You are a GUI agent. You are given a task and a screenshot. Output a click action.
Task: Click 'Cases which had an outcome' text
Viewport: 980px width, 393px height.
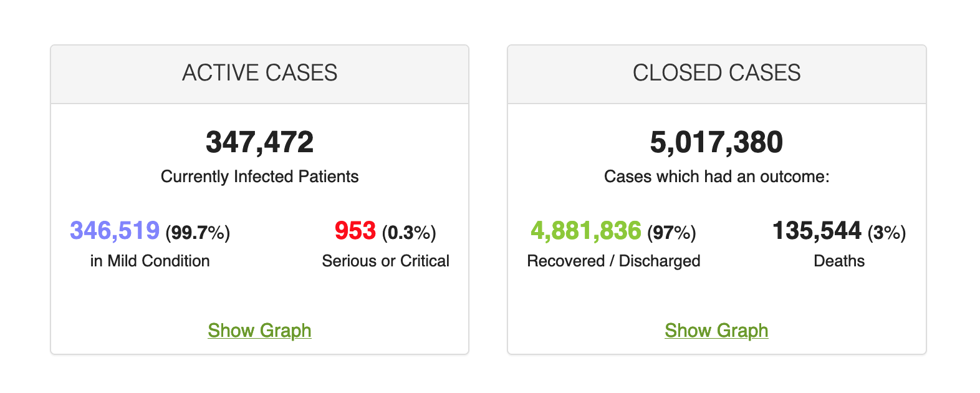click(716, 177)
